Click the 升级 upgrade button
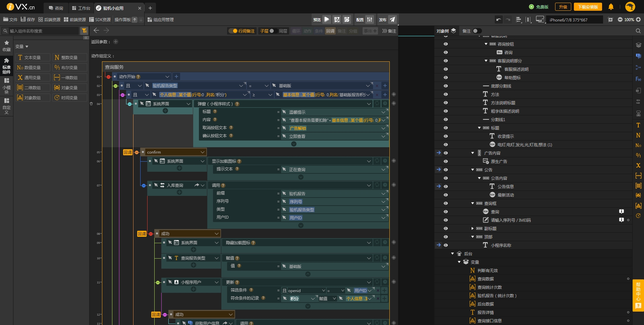 [x=563, y=7]
